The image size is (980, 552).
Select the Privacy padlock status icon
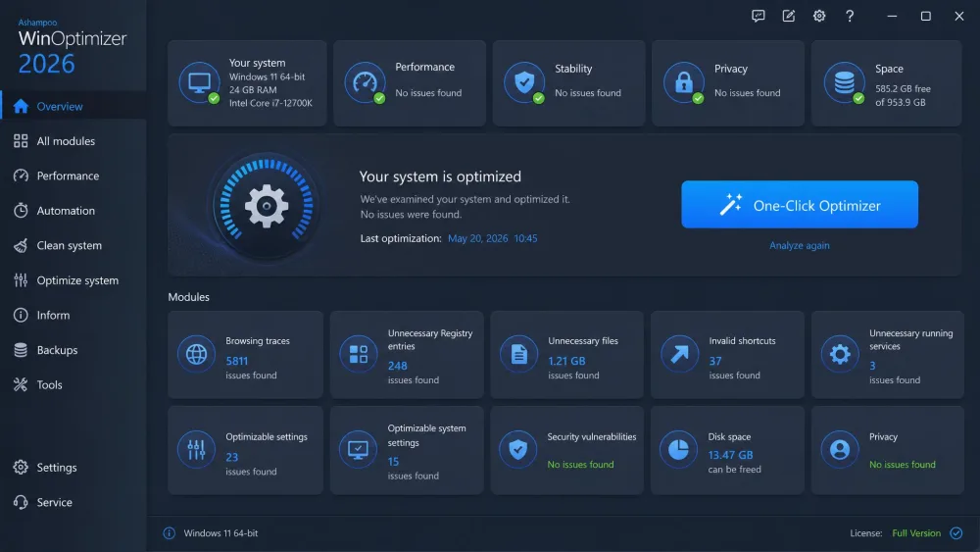click(x=684, y=82)
